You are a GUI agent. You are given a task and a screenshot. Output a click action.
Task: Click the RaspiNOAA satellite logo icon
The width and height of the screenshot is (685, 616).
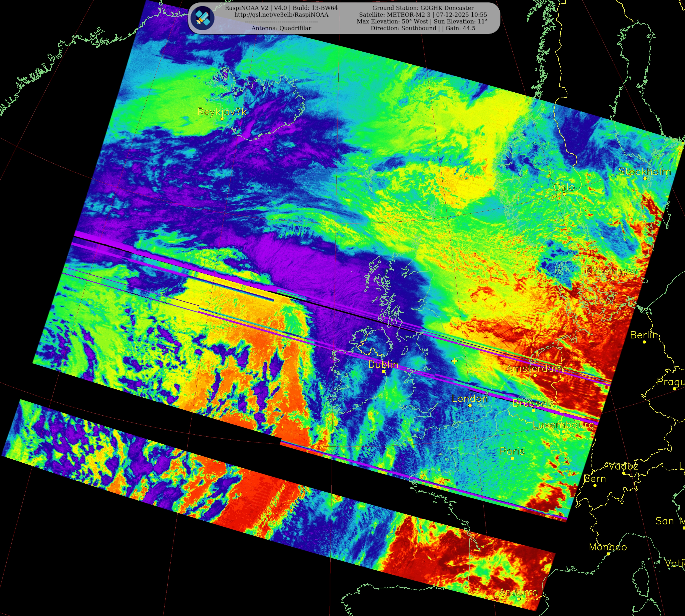203,18
